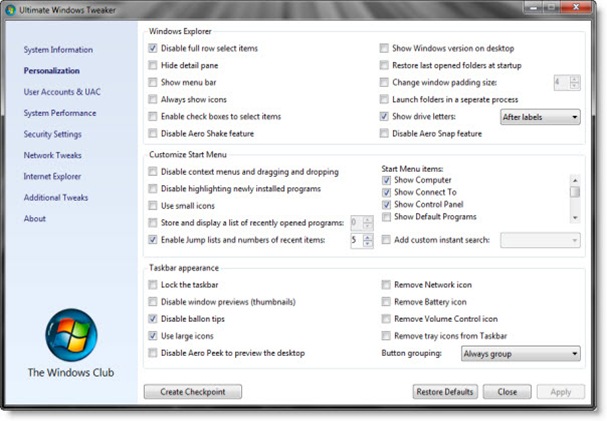
Task: Uncheck Show drive letters
Action: pyautogui.click(x=384, y=116)
